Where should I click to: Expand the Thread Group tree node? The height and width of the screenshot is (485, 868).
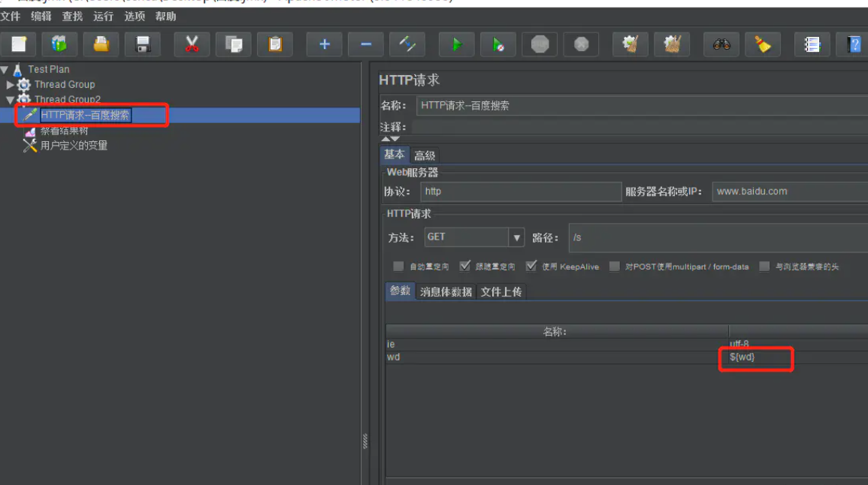10,85
